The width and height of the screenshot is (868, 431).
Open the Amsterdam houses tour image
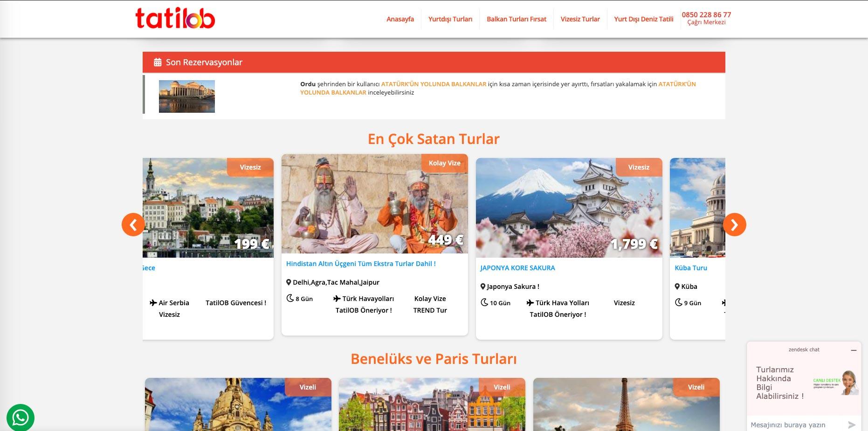(x=432, y=404)
